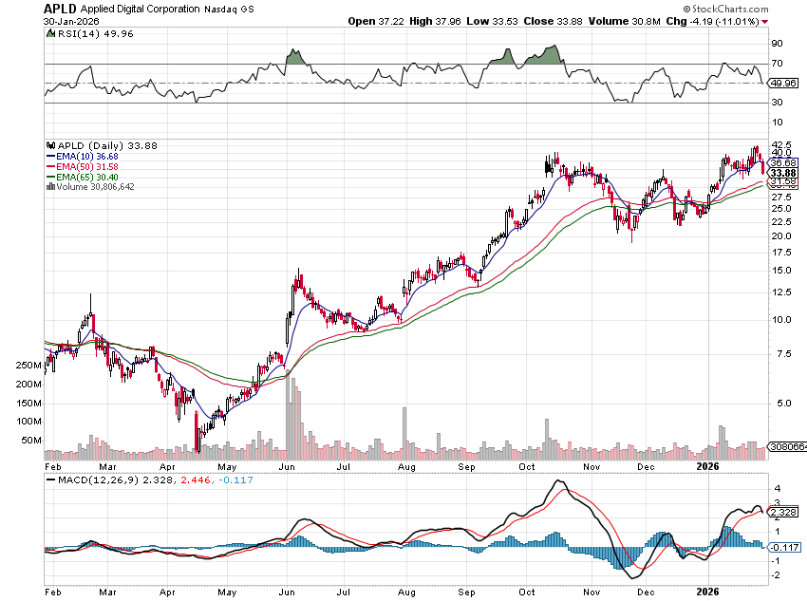Click the 308066 volume tag at the right edge
The width and height of the screenshot is (807, 601).
click(x=788, y=447)
